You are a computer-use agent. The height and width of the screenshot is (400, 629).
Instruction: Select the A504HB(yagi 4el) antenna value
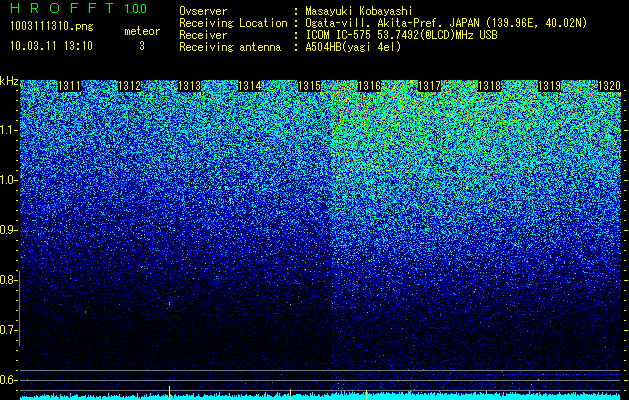point(353,47)
